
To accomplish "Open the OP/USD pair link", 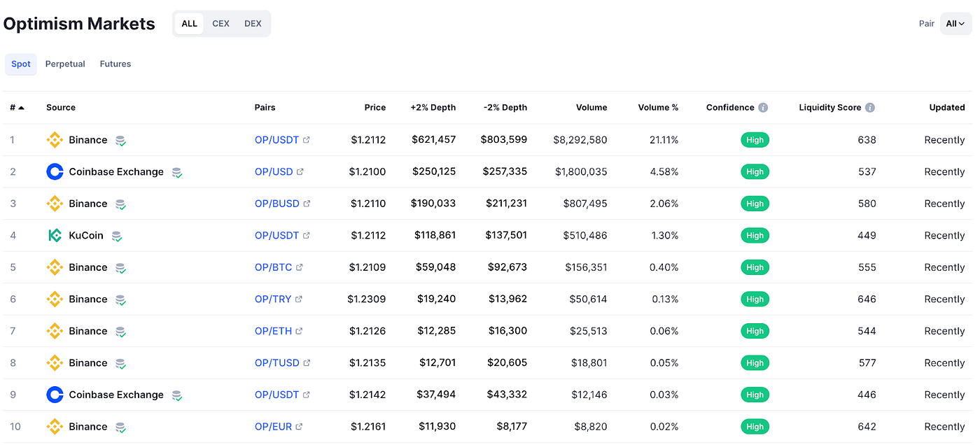I will click(x=272, y=171).
